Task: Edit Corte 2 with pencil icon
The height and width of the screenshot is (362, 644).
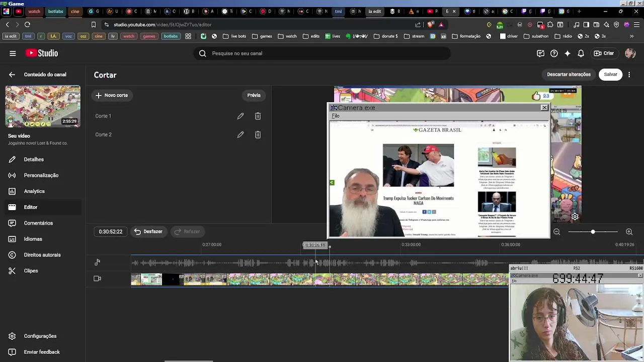Action: (240, 135)
